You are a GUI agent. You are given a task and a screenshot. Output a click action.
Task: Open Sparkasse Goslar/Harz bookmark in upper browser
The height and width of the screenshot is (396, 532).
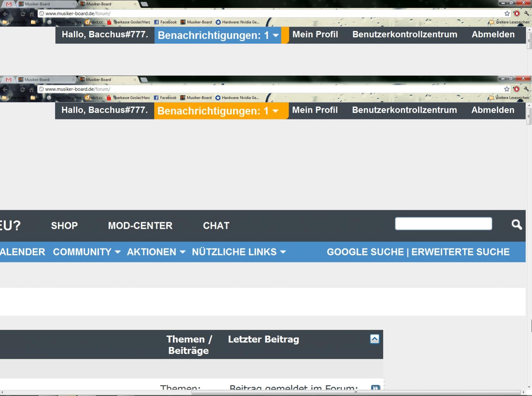(x=129, y=22)
